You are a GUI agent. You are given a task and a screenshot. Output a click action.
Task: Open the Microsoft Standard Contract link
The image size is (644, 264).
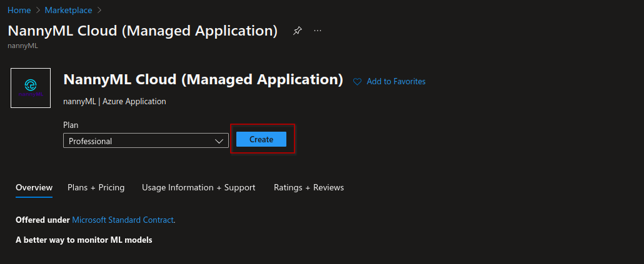[x=123, y=220]
